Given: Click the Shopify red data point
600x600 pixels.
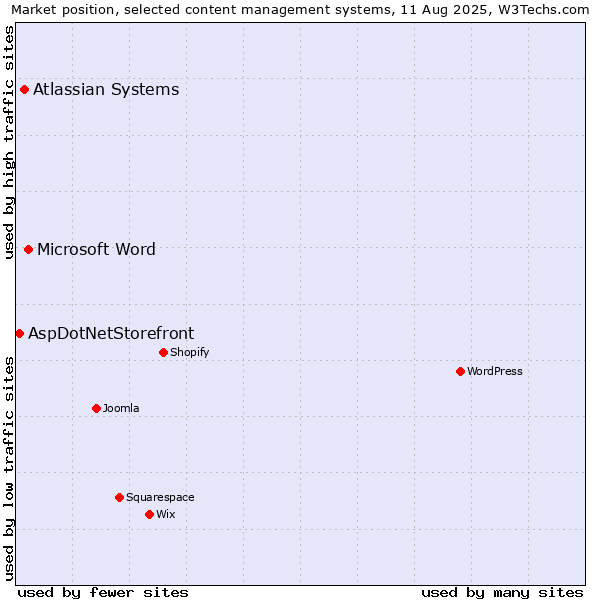Looking at the screenshot, I should click(163, 352).
